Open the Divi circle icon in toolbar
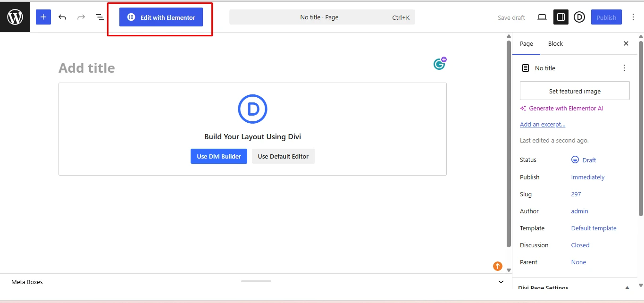The width and height of the screenshot is (644, 303). [579, 17]
